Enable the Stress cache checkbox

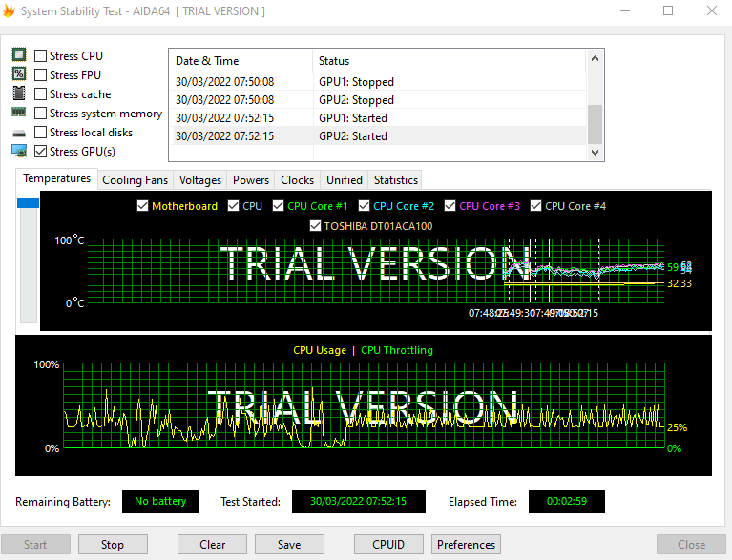pos(41,94)
